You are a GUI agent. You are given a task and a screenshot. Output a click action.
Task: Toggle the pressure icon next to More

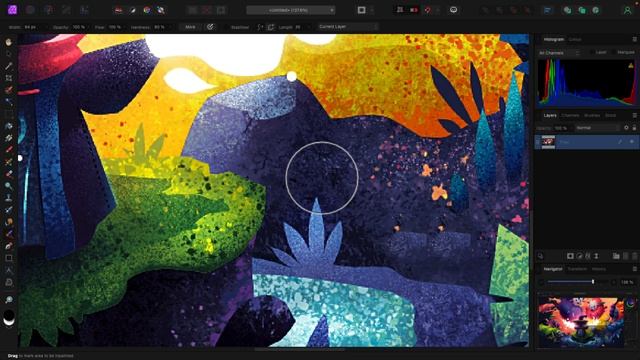210,27
